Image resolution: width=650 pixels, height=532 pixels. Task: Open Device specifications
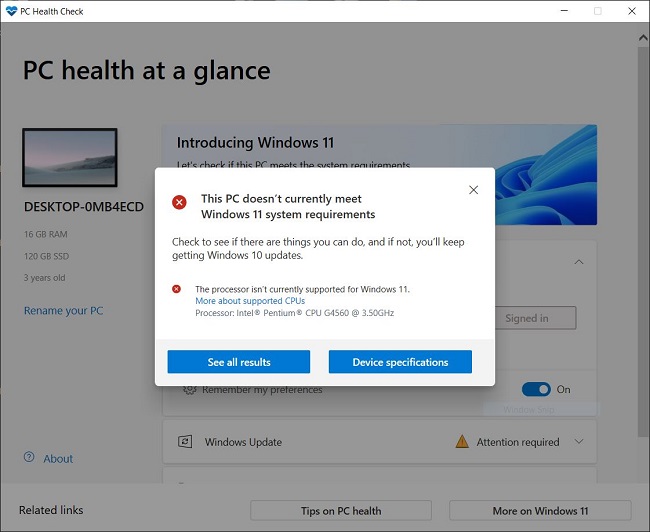coord(400,362)
